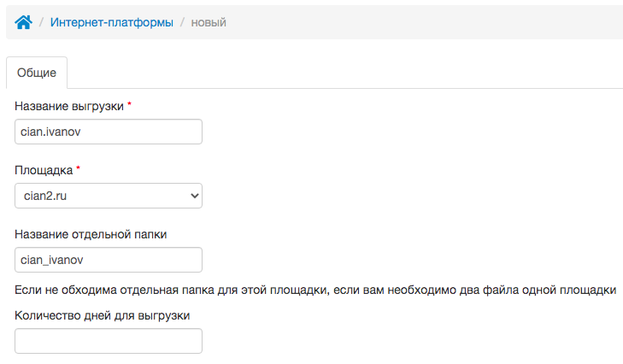623x364 pixels.
Task: Focus the Название отдельной папки field
Action: (x=109, y=260)
